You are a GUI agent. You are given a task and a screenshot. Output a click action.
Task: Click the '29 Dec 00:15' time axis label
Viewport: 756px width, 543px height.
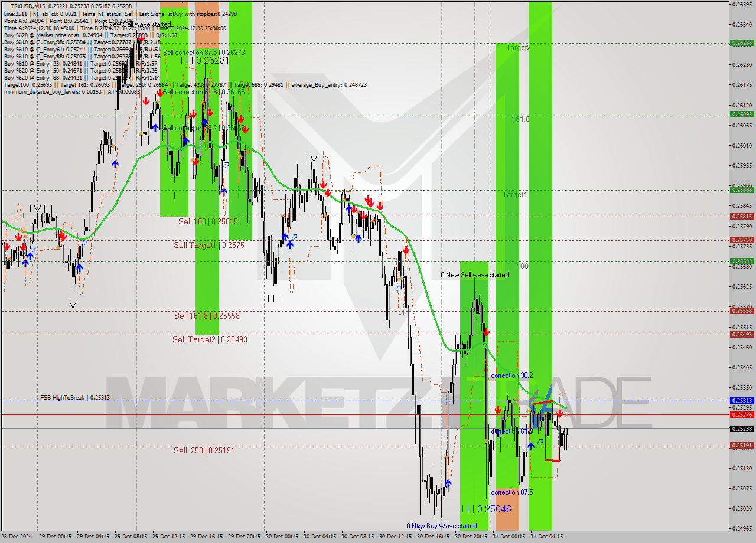(x=55, y=537)
